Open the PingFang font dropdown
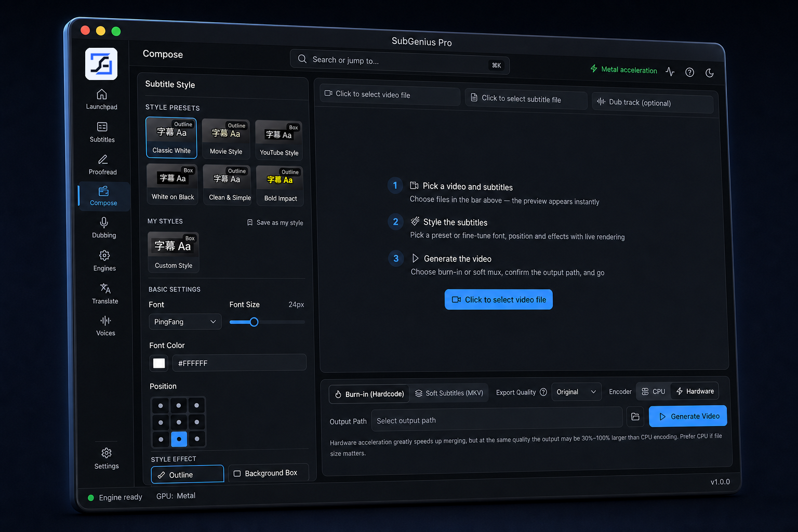This screenshot has width=798, height=532. [185, 322]
